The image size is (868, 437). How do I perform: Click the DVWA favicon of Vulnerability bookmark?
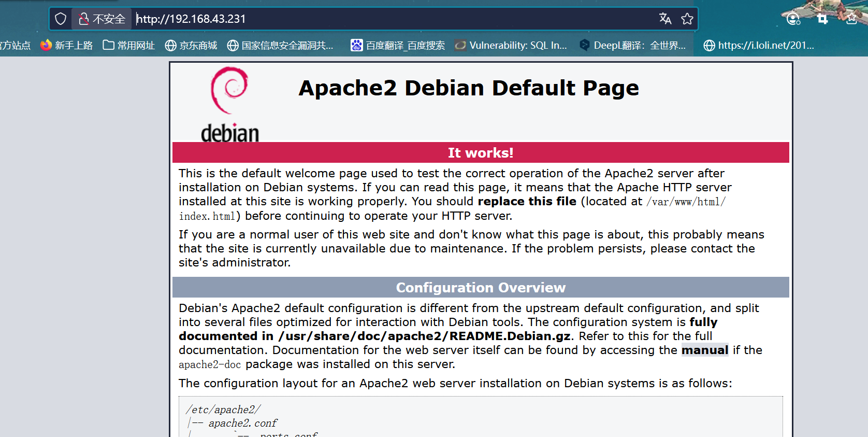pos(460,46)
